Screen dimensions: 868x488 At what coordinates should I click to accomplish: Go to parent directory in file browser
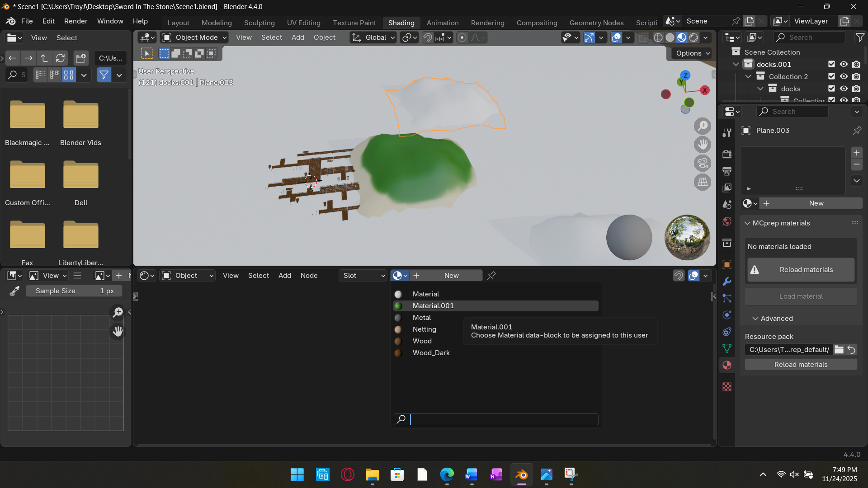44,58
